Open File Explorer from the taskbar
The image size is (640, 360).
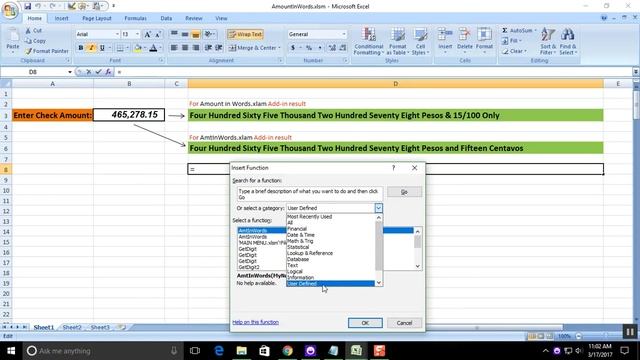242,351
